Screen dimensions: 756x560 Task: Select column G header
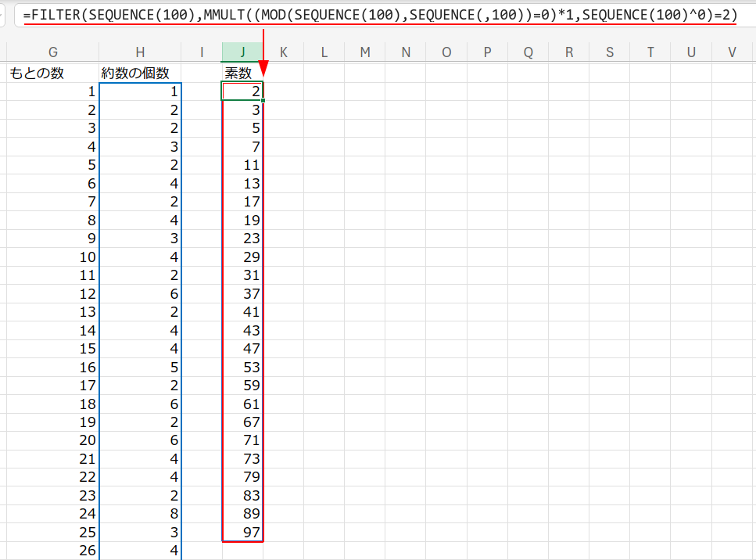[x=52, y=52]
